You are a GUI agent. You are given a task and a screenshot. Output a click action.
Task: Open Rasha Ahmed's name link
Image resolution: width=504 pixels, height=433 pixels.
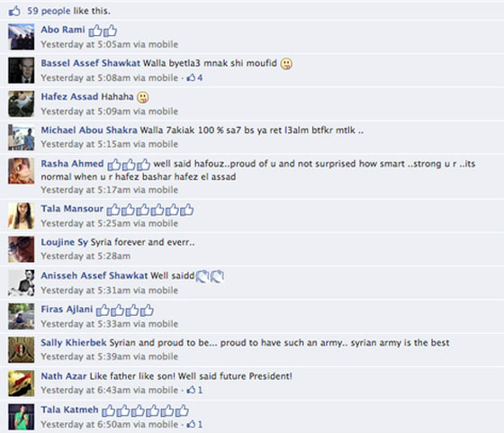click(x=72, y=163)
